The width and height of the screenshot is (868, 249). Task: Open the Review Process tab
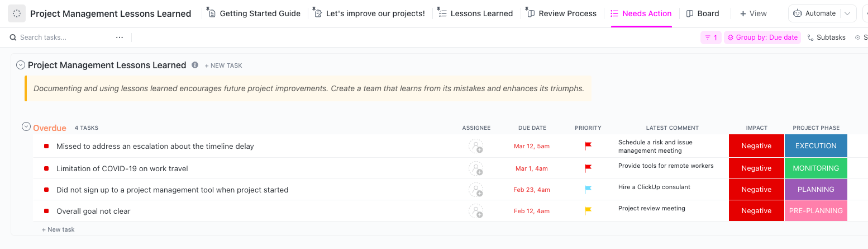561,13
